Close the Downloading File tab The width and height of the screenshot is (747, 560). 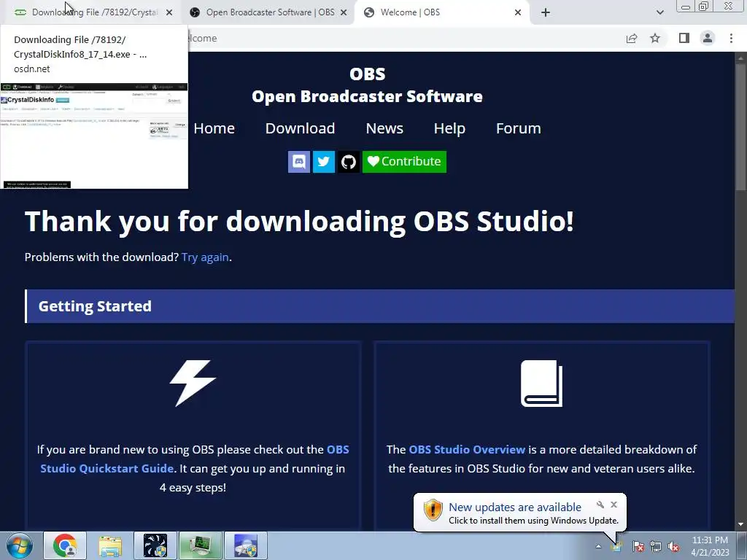[169, 13]
